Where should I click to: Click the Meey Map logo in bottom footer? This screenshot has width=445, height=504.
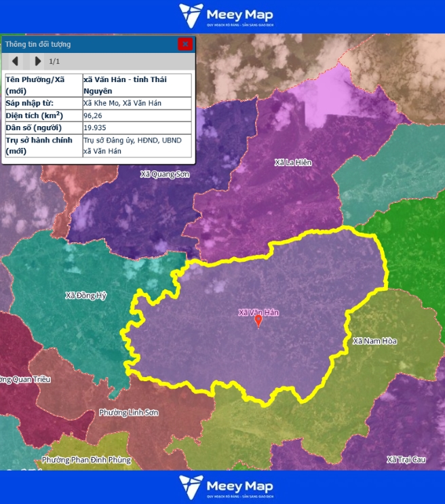(226, 488)
